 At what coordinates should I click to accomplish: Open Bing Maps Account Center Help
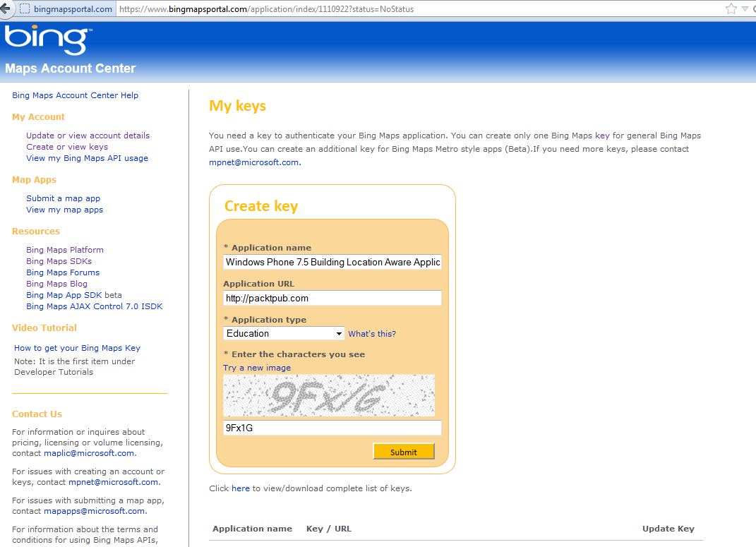(76, 95)
